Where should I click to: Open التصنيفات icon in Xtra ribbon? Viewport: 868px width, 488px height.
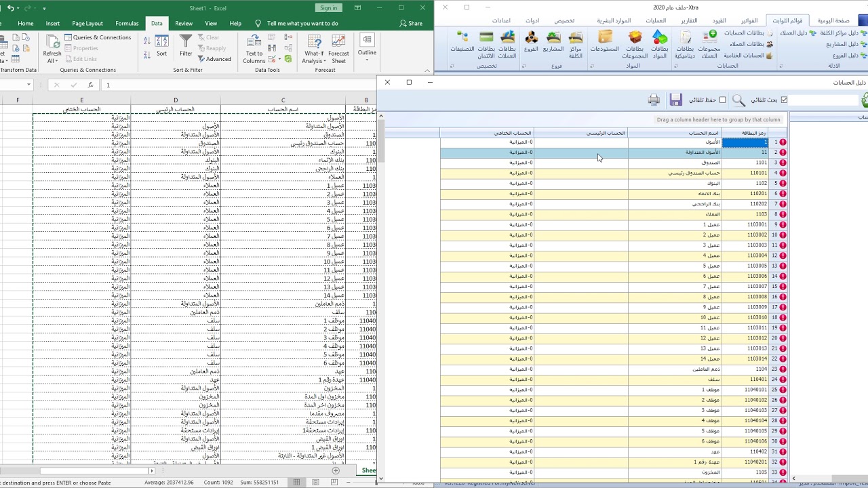click(x=462, y=41)
